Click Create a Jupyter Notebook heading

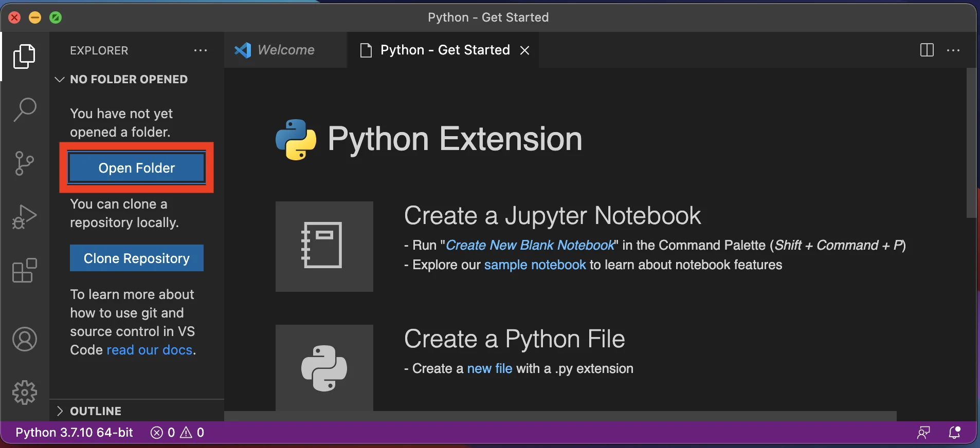coord(553,215)
